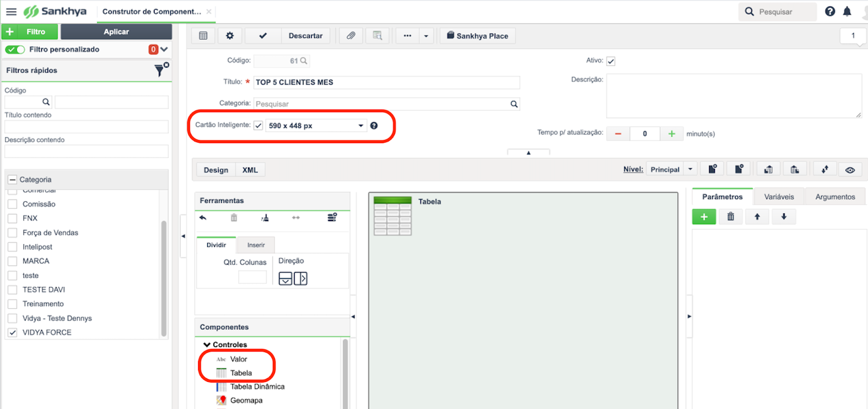
Task: Click the undo arrow in Ferramentas
Action: pos(203,218)
